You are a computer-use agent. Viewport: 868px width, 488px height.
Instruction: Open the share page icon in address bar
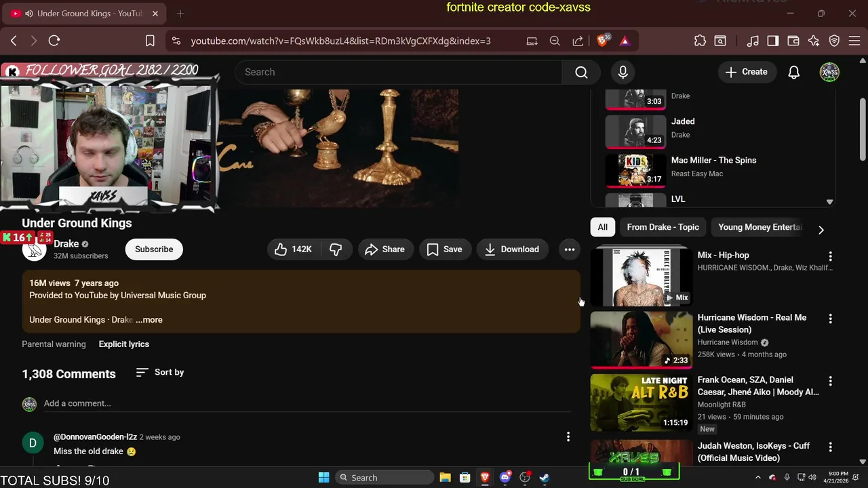[x=578, y=41]
